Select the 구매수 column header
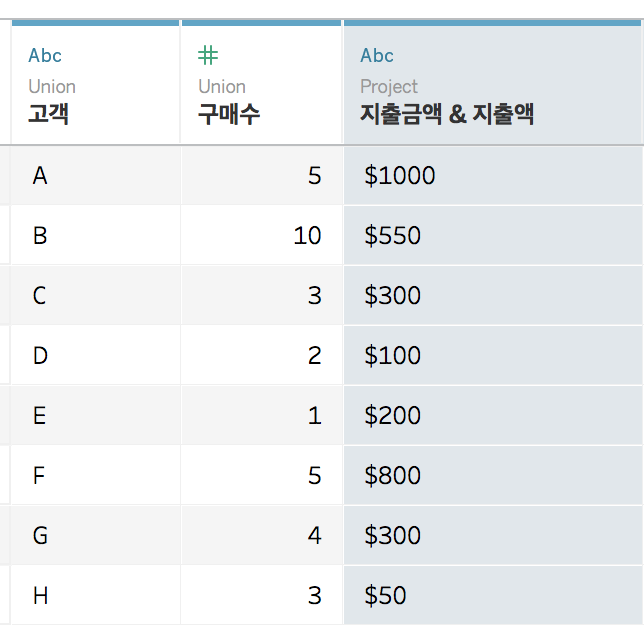This screenshot has height=638, width=644. click(261, 82)
